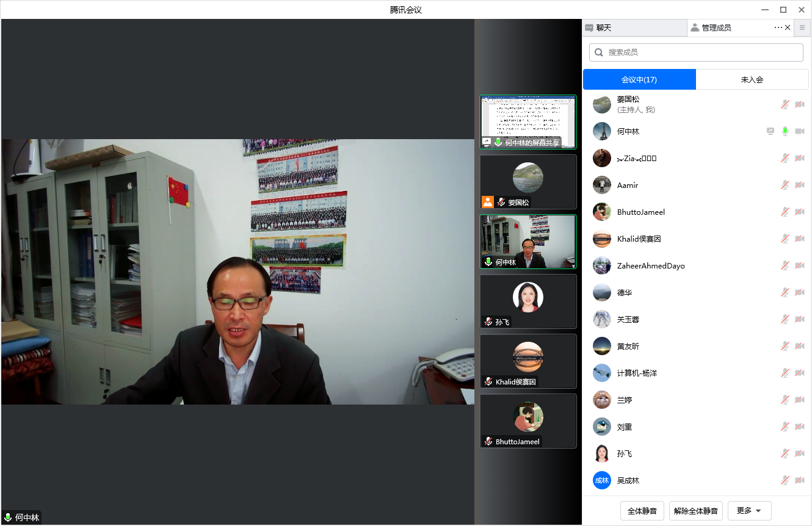Toggle 姜国松's microphone in member list

[785, 104]
